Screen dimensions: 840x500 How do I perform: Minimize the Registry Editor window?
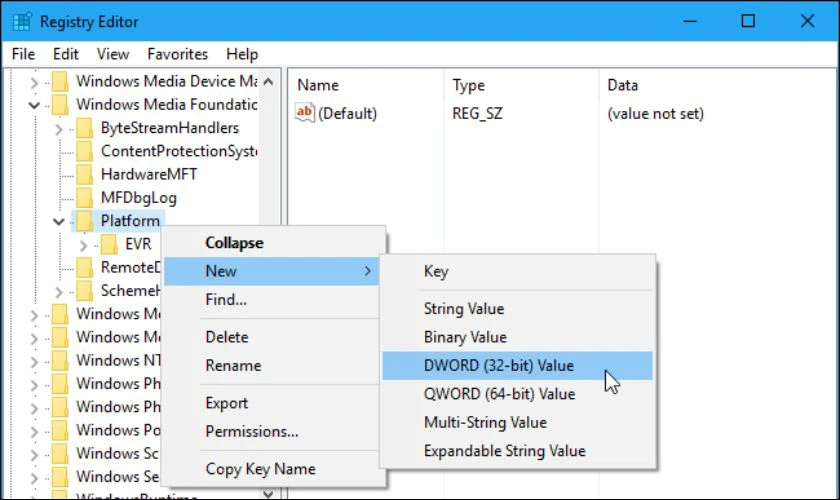(690, 21)
